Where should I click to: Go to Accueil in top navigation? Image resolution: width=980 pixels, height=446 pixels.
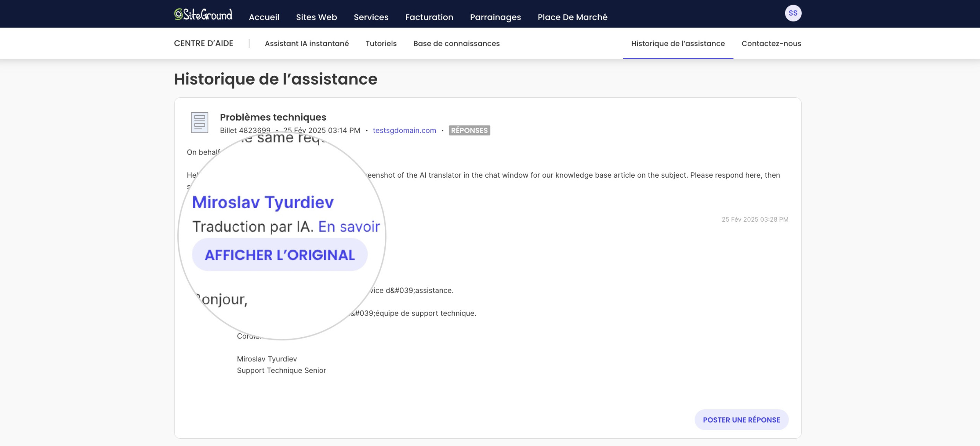[264, 17]
